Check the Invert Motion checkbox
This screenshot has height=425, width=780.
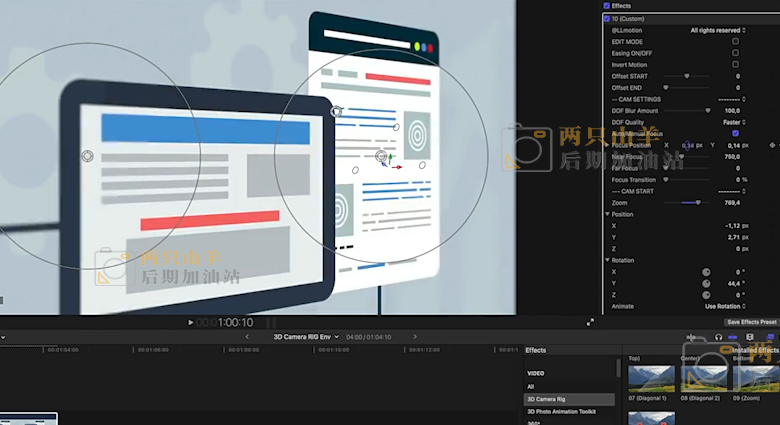pyautogui.click(x=736, y=64)
